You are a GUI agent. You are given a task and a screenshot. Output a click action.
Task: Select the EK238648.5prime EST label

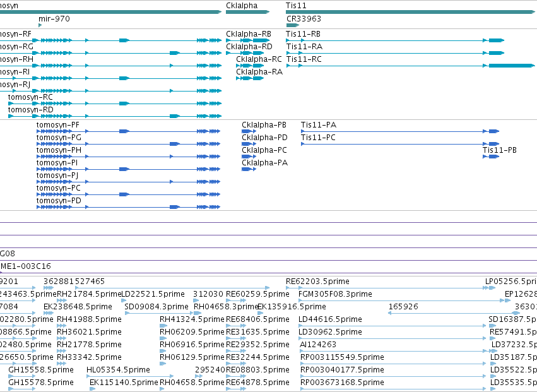click(x=78, y=306)
